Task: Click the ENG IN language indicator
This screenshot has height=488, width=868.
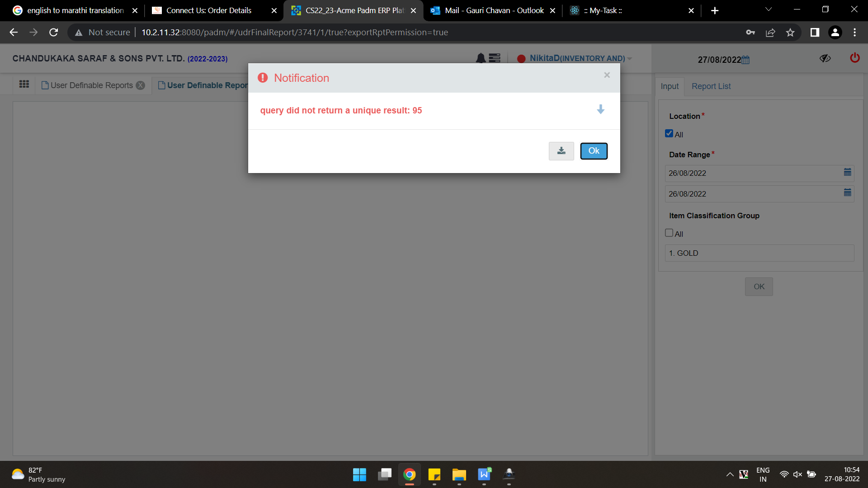Action: pyautogui.click(x=763, y=474)
